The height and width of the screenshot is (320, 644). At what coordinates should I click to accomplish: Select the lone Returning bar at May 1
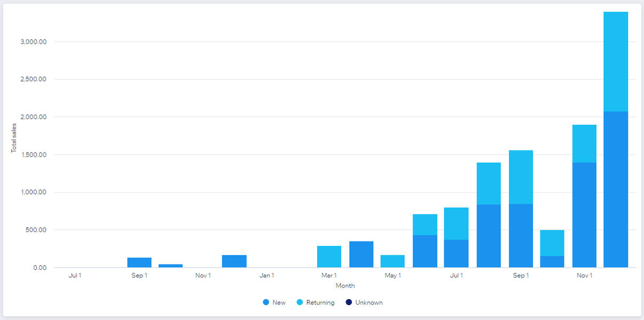[x=392, y=261]
